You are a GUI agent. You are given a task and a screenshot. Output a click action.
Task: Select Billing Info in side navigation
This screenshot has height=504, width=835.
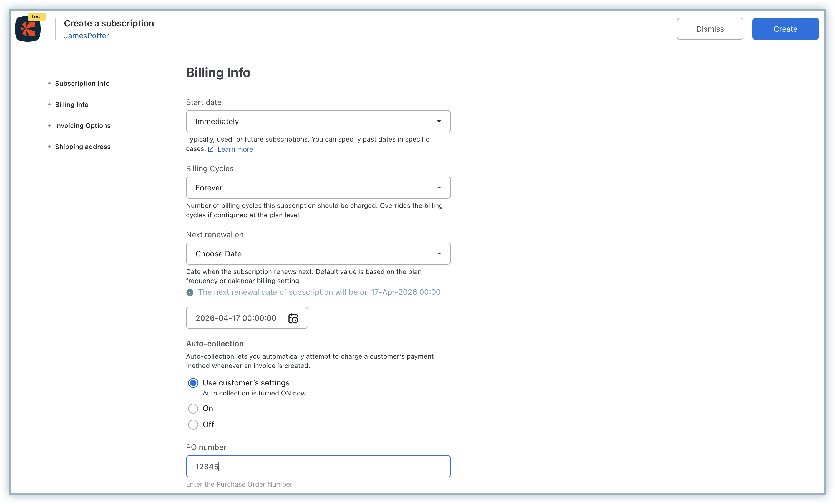click(x=72, y=105)
